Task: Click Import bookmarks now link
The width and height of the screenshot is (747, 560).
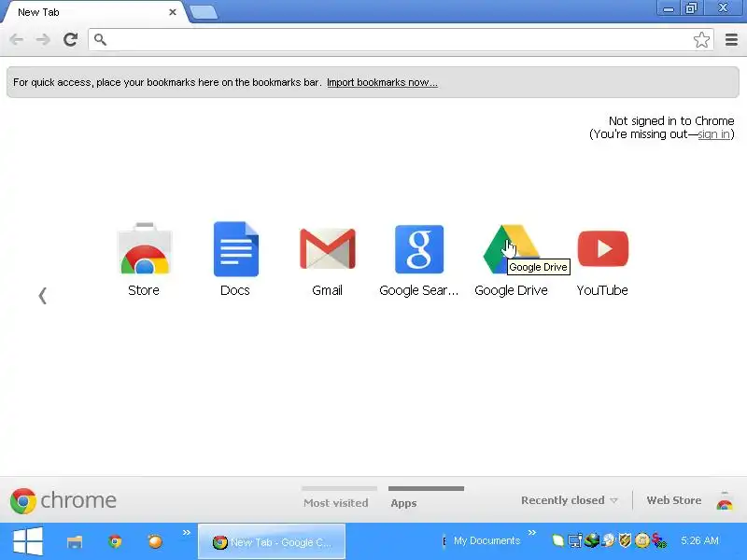Action: 382,82
